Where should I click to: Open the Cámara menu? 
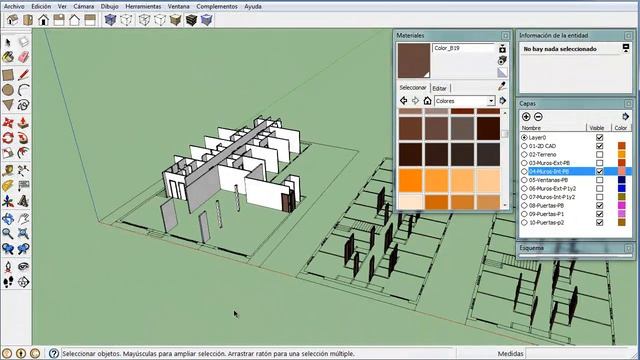click(x=84, y=7)
